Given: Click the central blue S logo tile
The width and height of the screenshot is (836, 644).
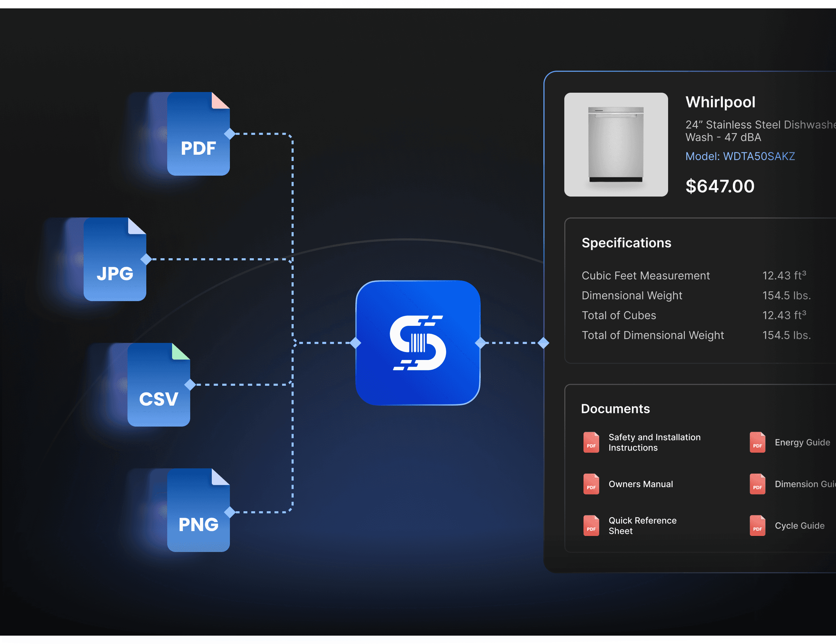Looking at the screenshot, I should coord(418,343).
